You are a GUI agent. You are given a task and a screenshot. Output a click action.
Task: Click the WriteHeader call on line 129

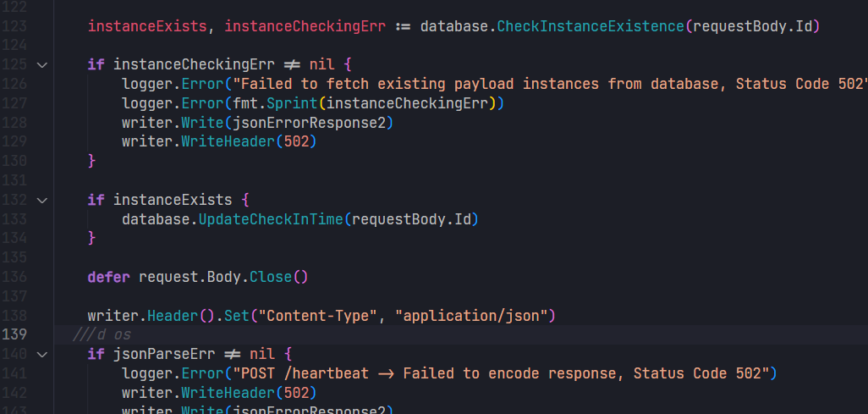coord(228,142)
